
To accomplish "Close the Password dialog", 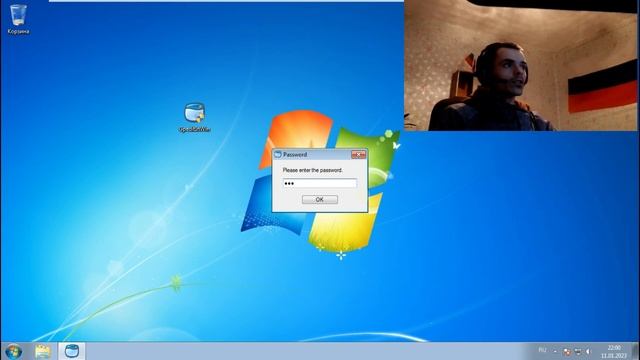I will coord(358,155).
